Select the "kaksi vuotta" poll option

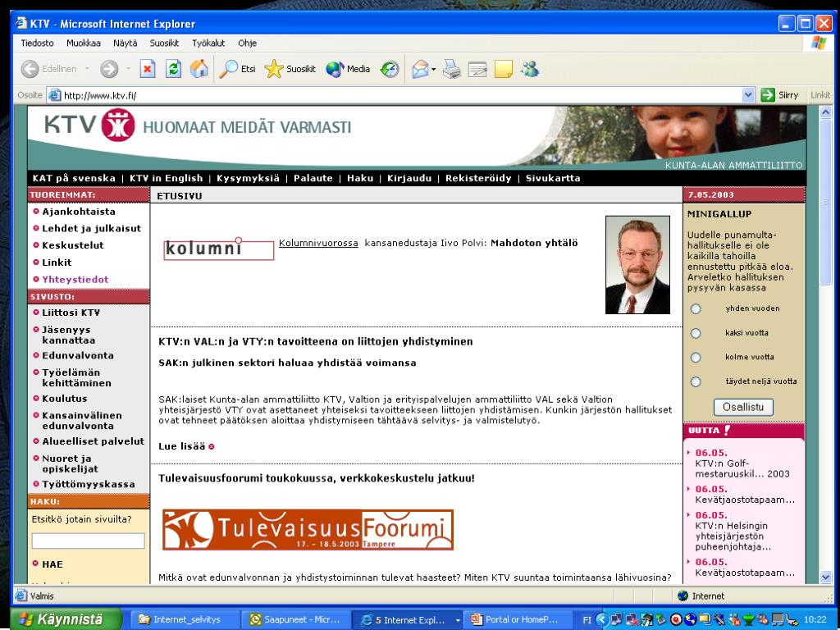[x=696, y=333]
